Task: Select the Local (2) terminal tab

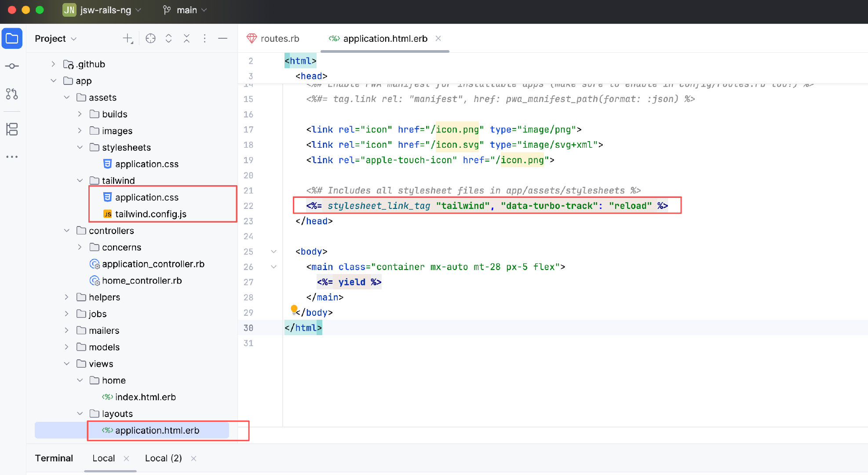Action: pyautogui.click(x=163, y=458)
